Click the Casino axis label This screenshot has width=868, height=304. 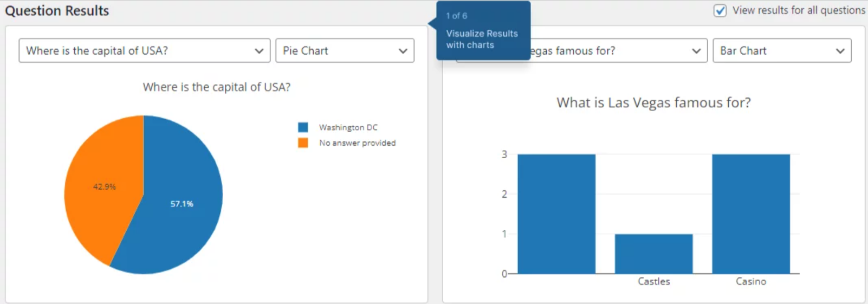[751, 281]
